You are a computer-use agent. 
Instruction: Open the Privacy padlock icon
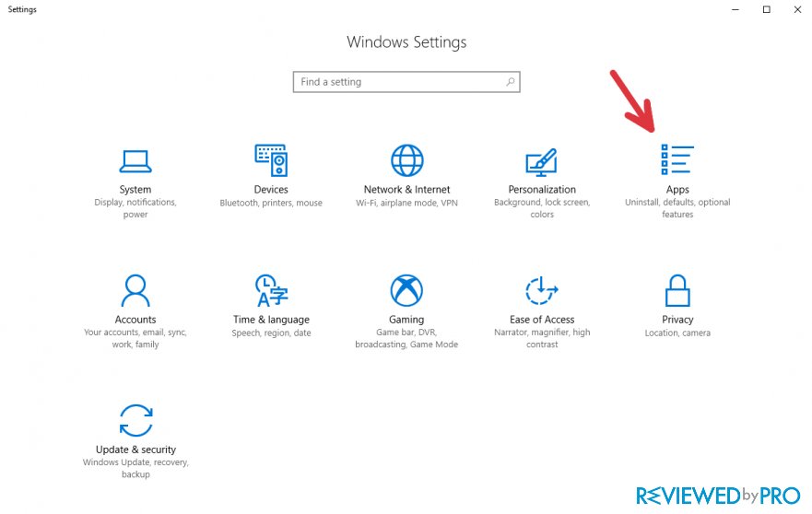pos(677,290)
